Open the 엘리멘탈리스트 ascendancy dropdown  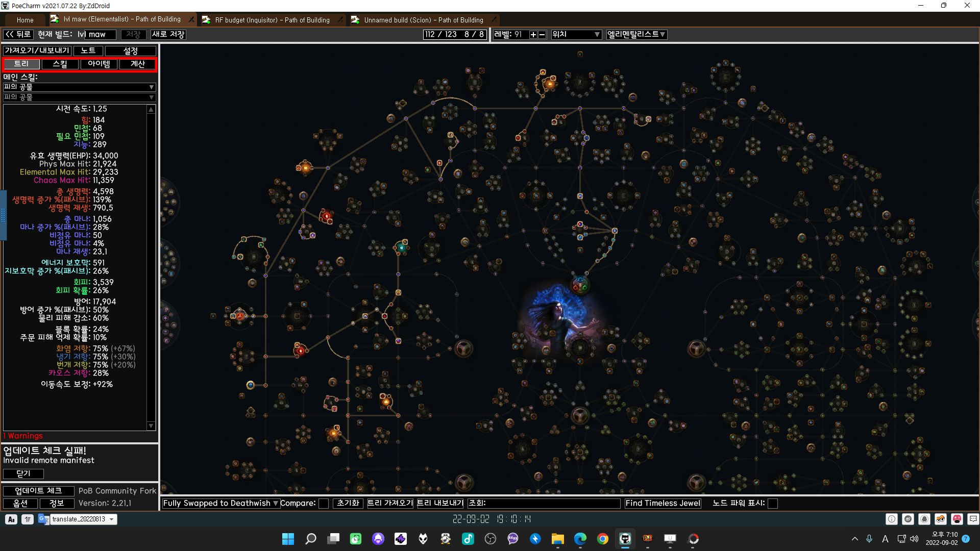coord(636,35)
